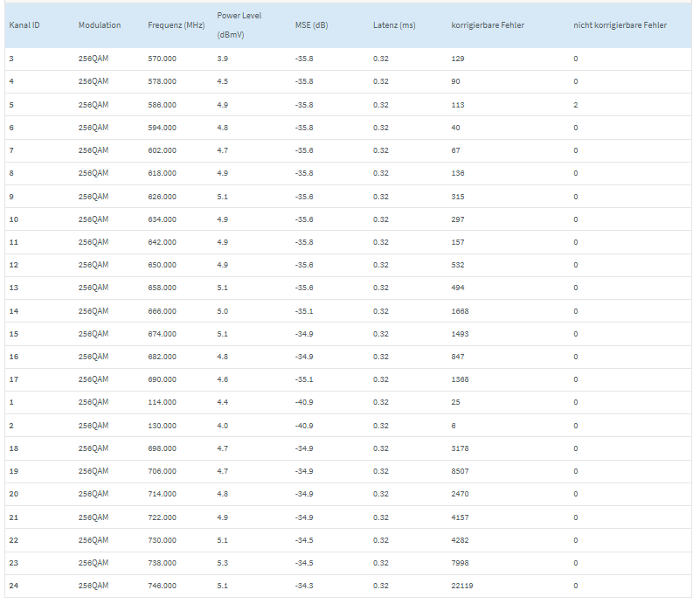
Task: Click Kanal ID cell 24
Action: (x=14, y=586)
